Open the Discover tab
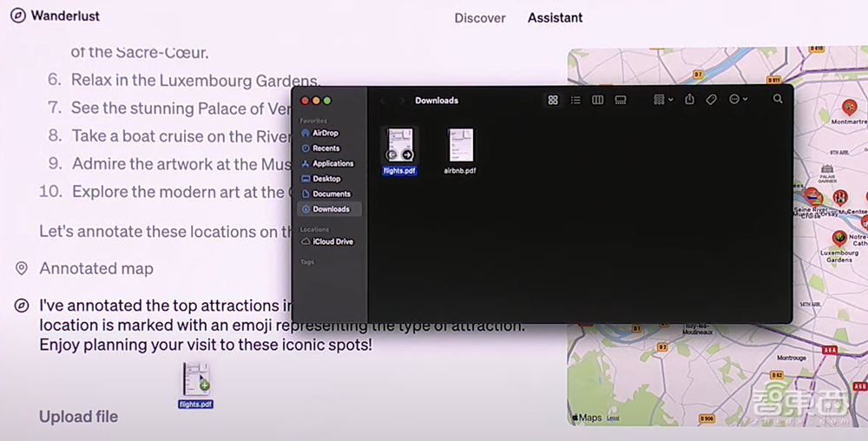 (x=480, y=17)
